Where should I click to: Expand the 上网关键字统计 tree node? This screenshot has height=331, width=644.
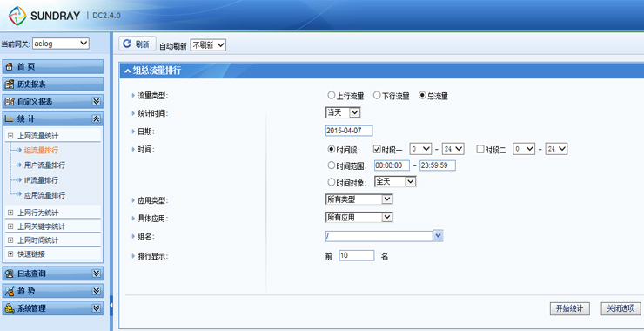pos(10,226)
